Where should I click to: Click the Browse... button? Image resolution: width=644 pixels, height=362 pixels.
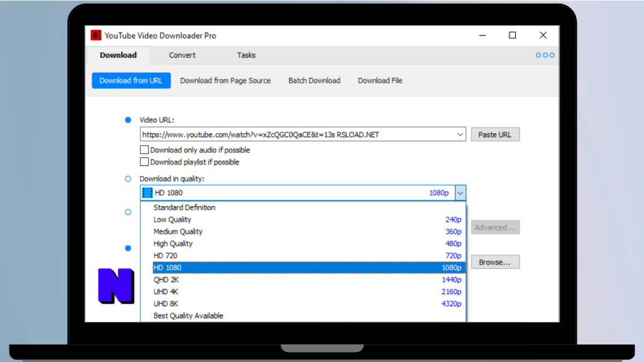coord(495,262)
